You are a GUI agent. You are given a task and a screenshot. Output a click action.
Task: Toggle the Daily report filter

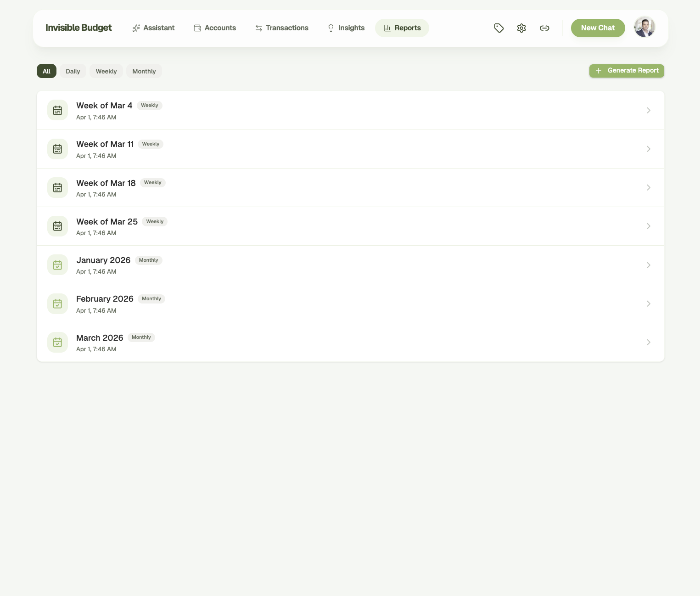click(73, 71)
